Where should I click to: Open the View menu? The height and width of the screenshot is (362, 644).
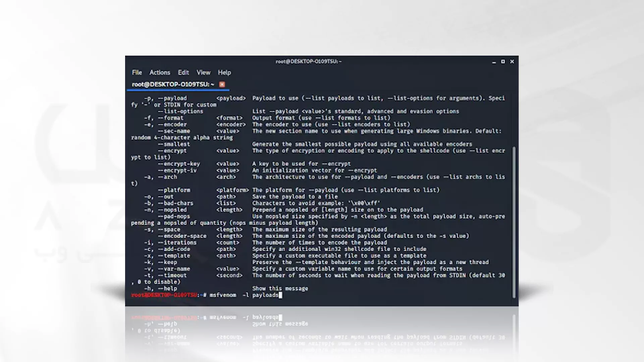click(x=203, y=72)
